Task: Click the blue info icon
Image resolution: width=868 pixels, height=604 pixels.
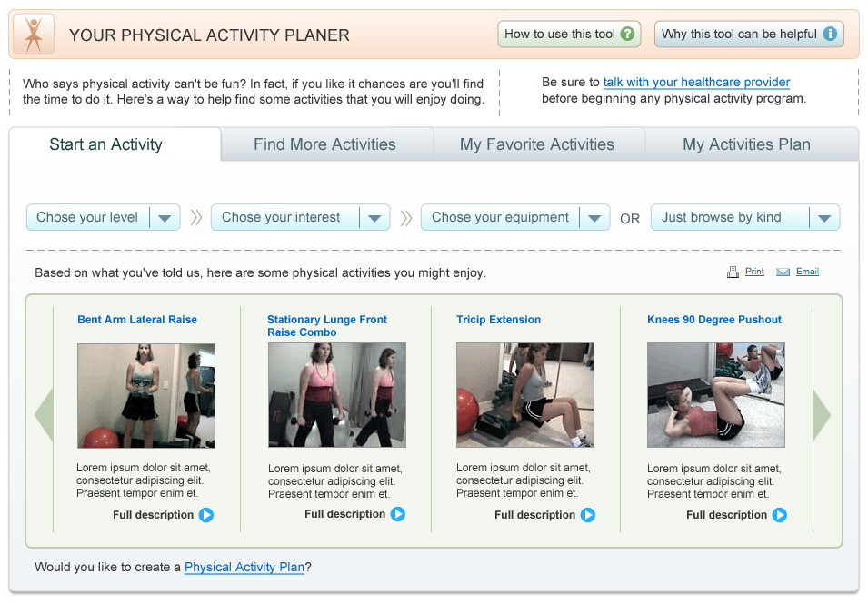Action: [829, 35]
